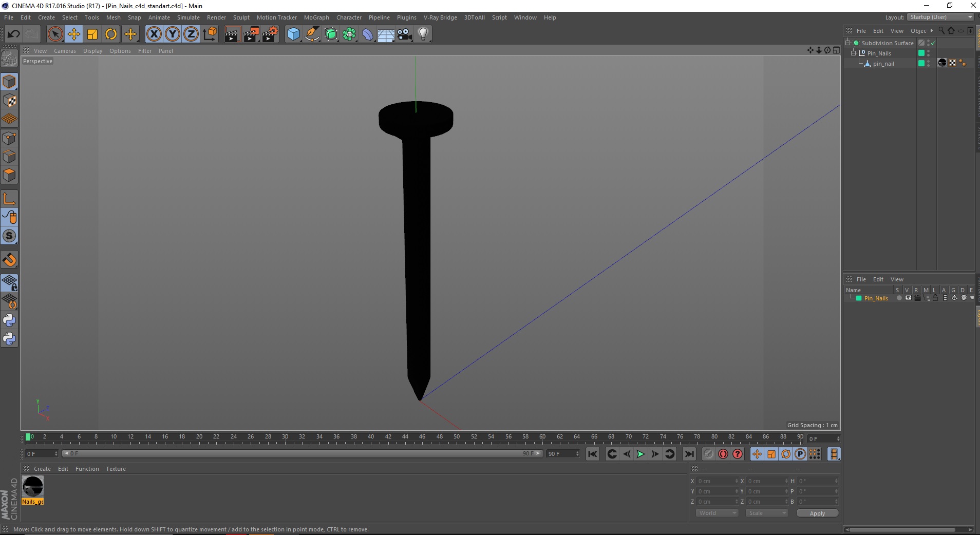Open material manager Texture menu
The height and width of the screenshot is (535, 980).
pyautogui.click(x=116, y=469)
